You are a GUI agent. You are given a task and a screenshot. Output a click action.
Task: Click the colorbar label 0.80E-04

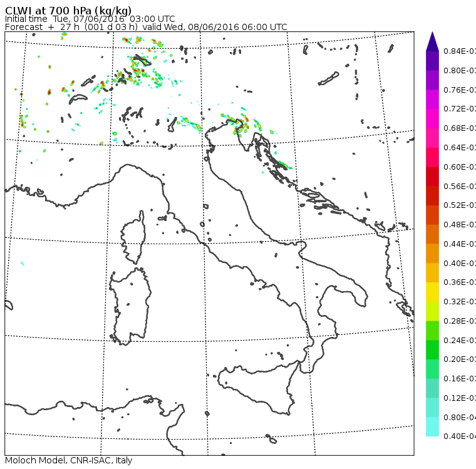(460, 418)
